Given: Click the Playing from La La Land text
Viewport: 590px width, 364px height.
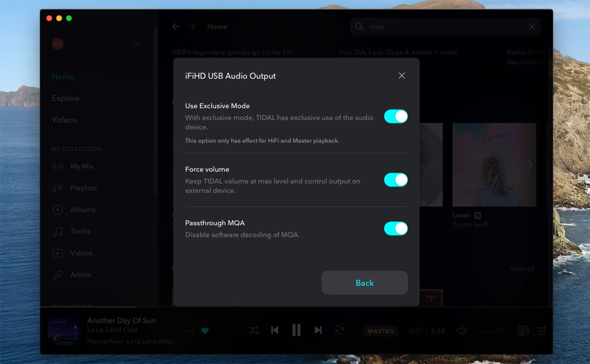Looking at the screenshot, I should tap(132, 341).
